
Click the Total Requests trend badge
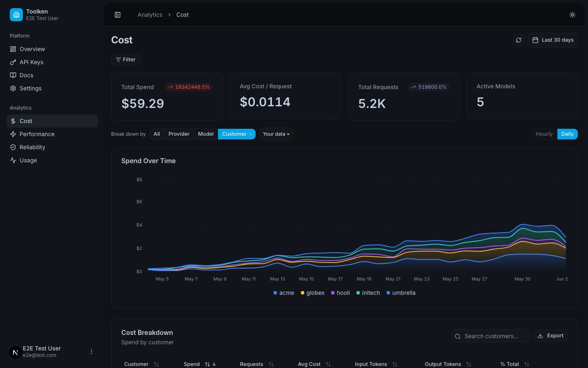(429, 87)
